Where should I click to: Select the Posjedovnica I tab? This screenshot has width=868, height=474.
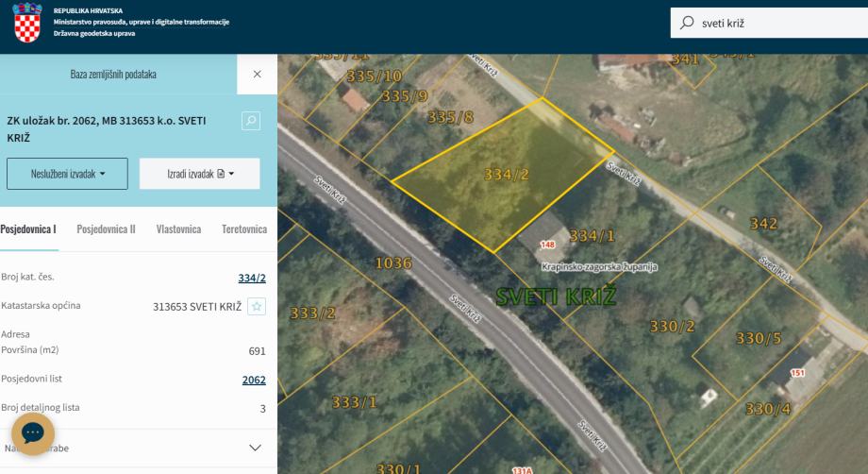pos(28,229)
